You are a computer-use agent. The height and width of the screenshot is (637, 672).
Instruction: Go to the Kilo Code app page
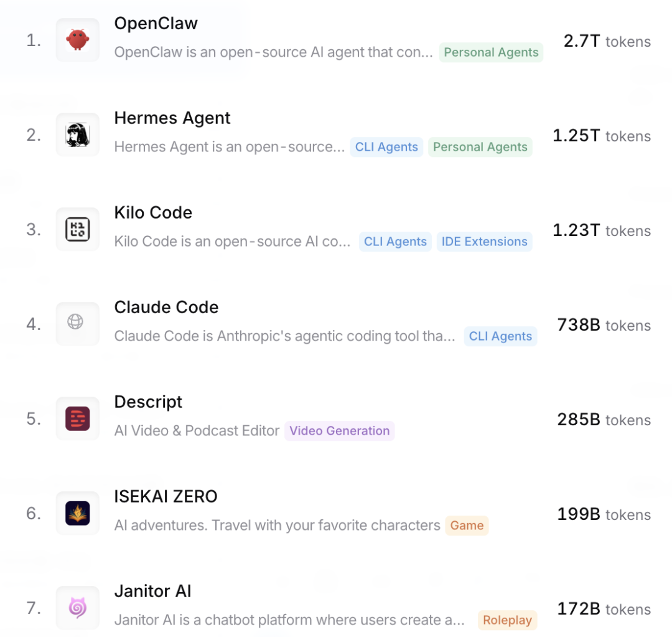[x=153, y=213]
